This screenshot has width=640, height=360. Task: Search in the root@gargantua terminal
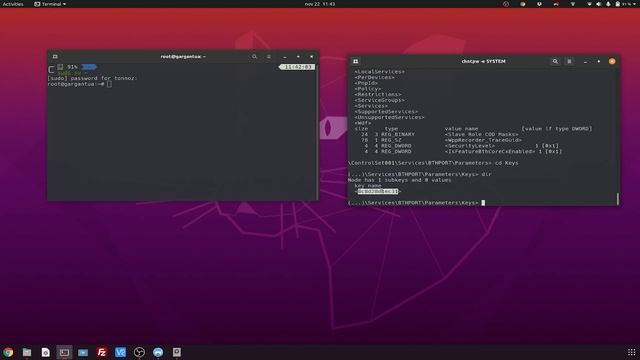tap(254, 57)
